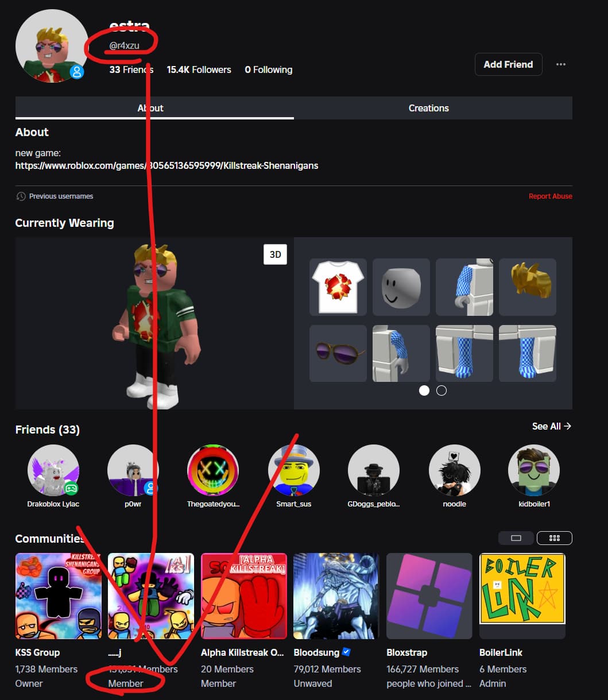The height and width of the screenshot is (700, 608).
Task: Click the 166,727 Members text
Action: click(423, 669)
